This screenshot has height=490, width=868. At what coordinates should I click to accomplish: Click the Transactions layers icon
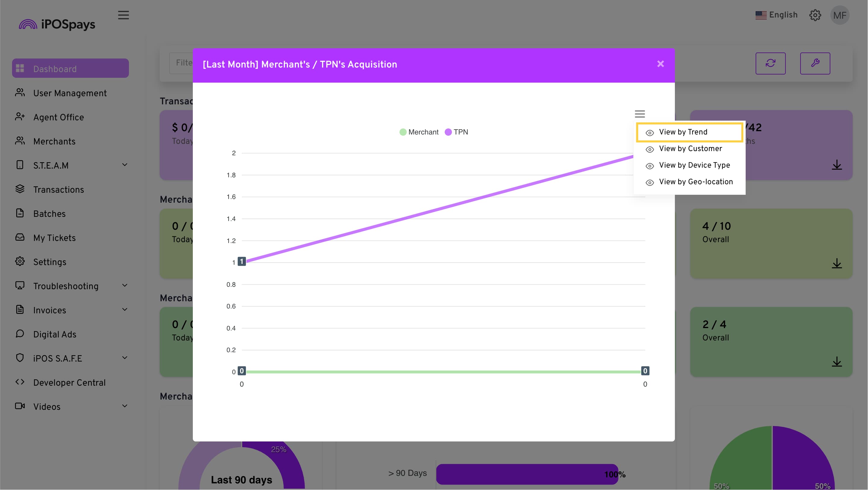(20, 189)
